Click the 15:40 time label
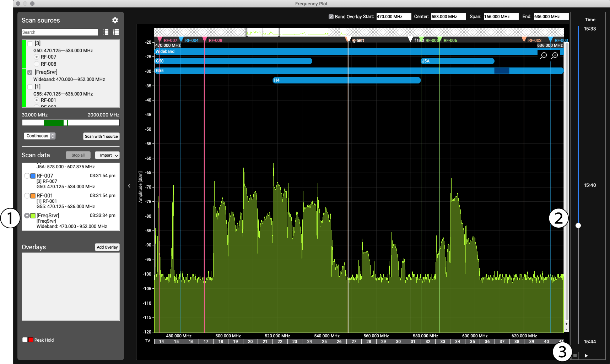 coord(590,185)
